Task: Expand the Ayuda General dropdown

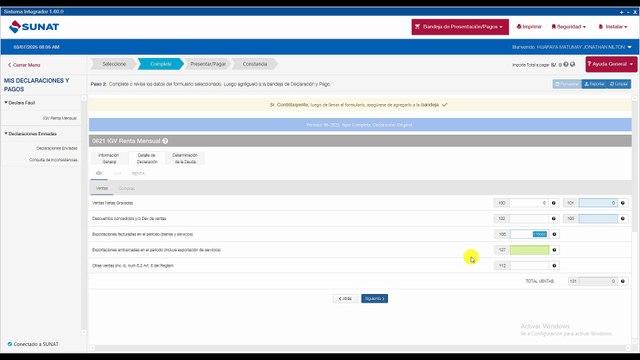Action: click(x=611, y=64)
